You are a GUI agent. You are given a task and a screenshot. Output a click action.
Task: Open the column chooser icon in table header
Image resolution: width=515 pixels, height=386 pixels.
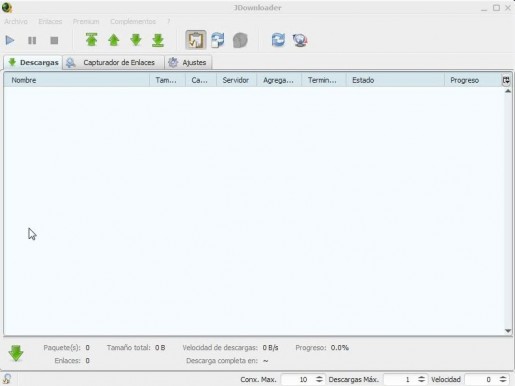(x=506, y=80)
